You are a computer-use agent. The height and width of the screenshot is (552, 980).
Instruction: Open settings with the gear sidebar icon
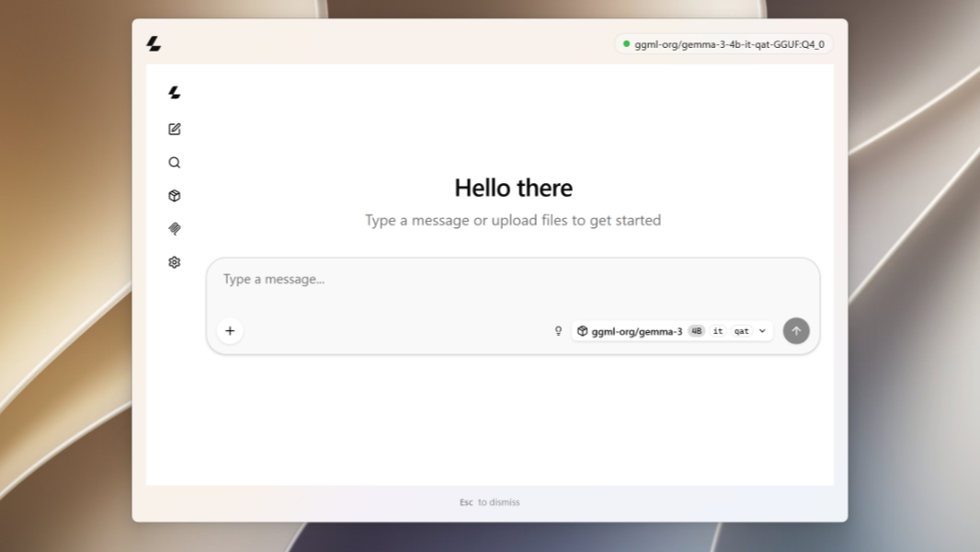pos(175,262)
